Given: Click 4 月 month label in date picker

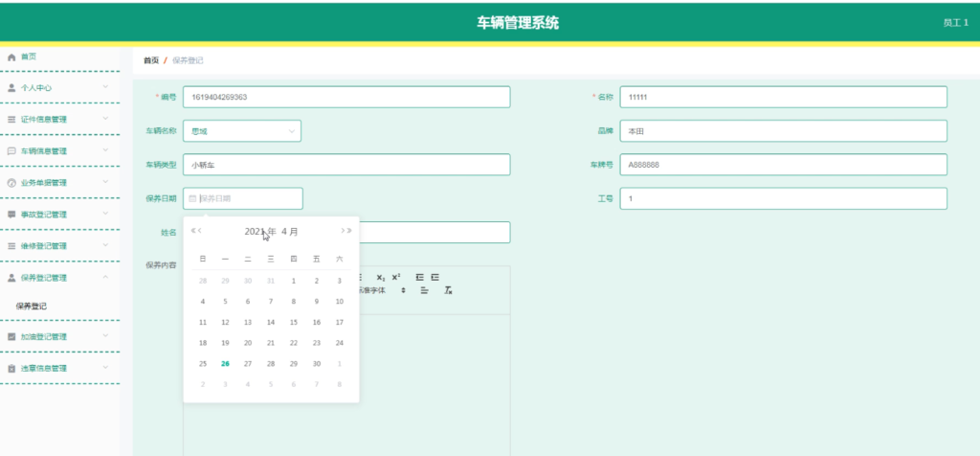Looking at the screenshot, I should point(290,232).
